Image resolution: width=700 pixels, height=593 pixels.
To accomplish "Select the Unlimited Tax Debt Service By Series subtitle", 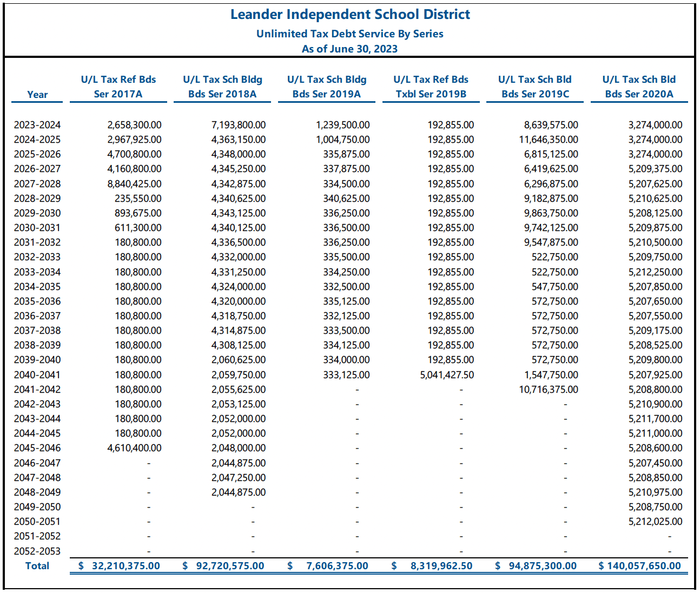I will (x=350, y=34).
